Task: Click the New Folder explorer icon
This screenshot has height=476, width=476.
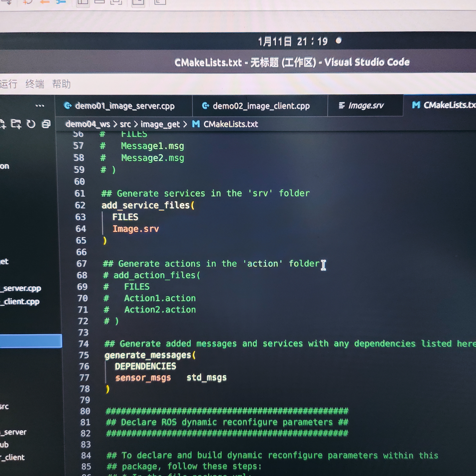Action: pyautogui.click(x=16, y=124)
